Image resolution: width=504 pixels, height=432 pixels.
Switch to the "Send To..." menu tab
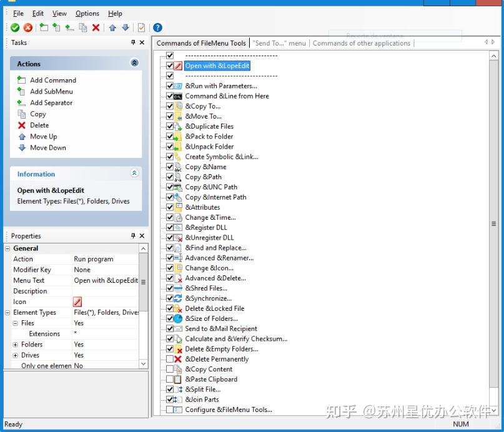pyautogui.click(x=279, y=43)
